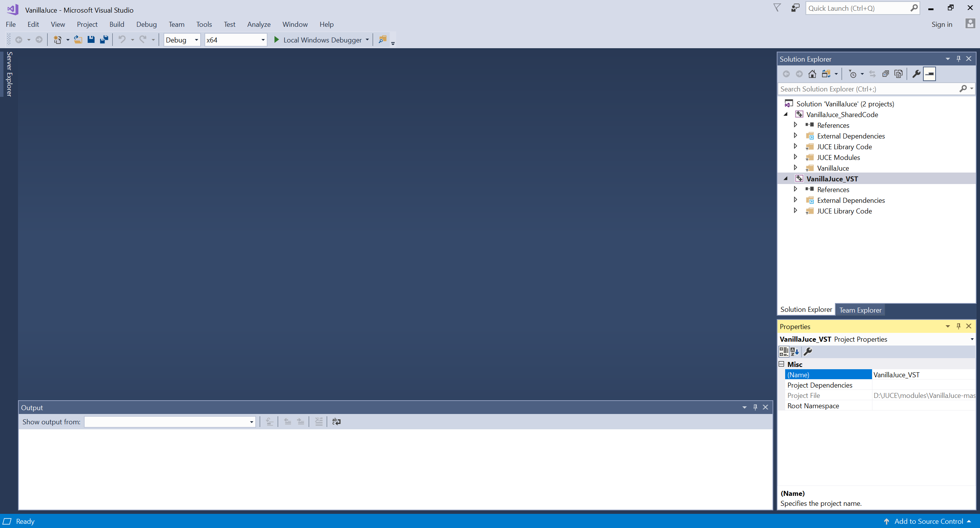
Task: Expand the JUCE Modules folder
Action: pos(795,157)
